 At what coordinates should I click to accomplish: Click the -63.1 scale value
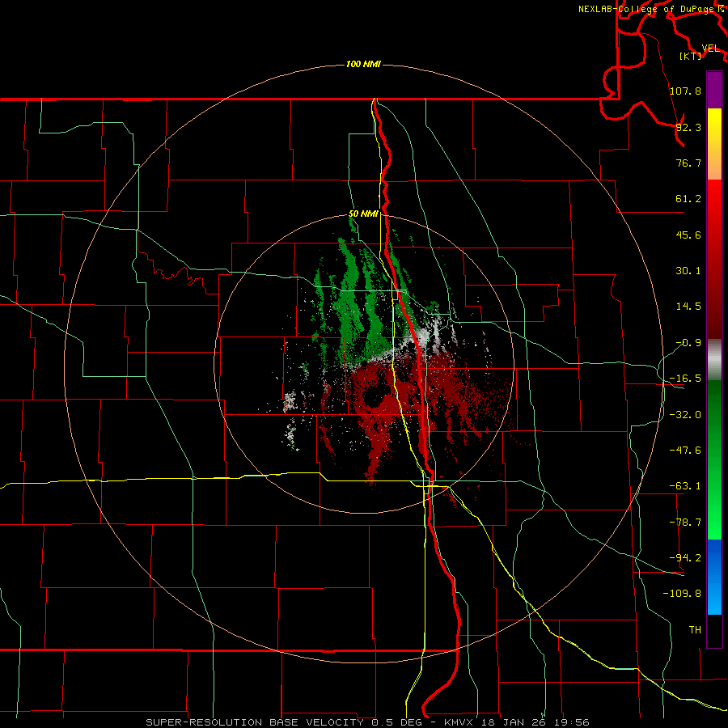pyautogui.click(x=685, y=486)
